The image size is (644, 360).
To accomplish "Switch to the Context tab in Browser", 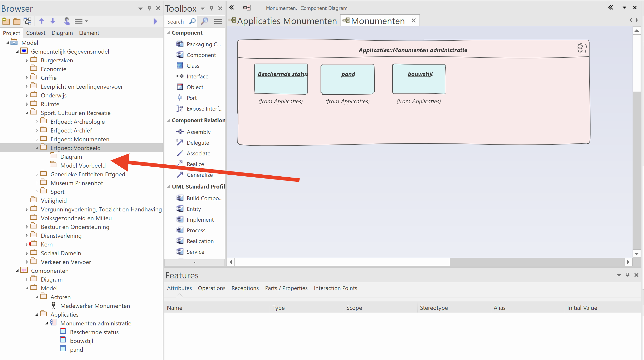I will (36, 33).
